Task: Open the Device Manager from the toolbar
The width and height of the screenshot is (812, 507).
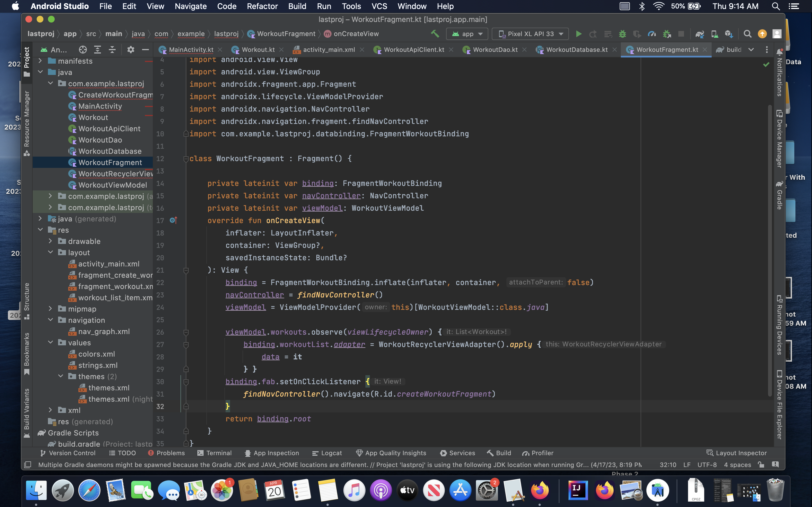Action: click(714, 34)
